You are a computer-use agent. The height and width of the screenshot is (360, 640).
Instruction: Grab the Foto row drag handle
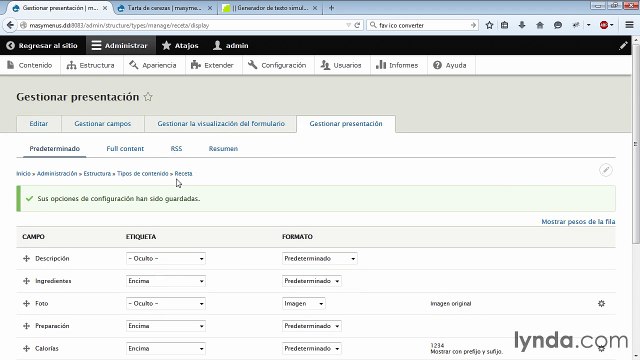tap(27, 304)
